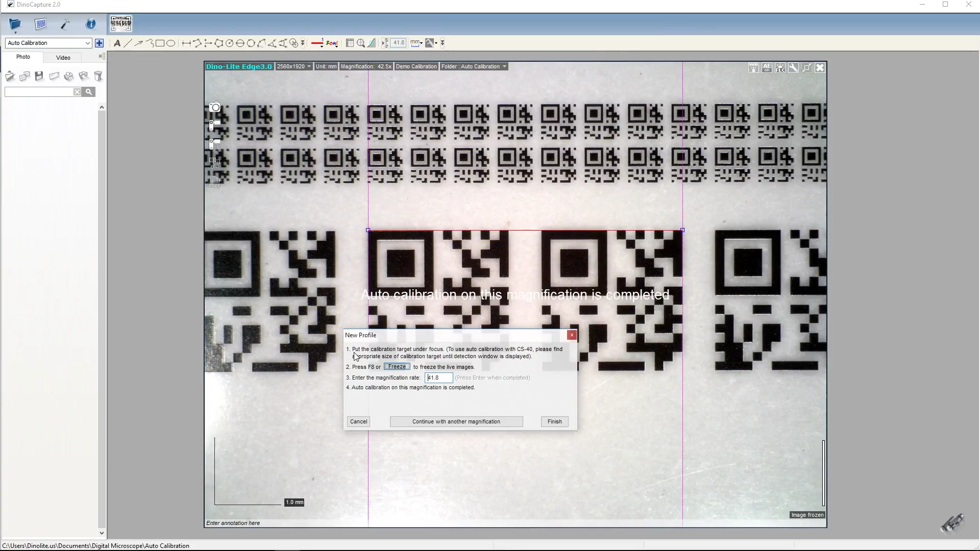Click the Open file icon in gallery
The height and width of the screenshot is (551, 980).
[10, 77]
